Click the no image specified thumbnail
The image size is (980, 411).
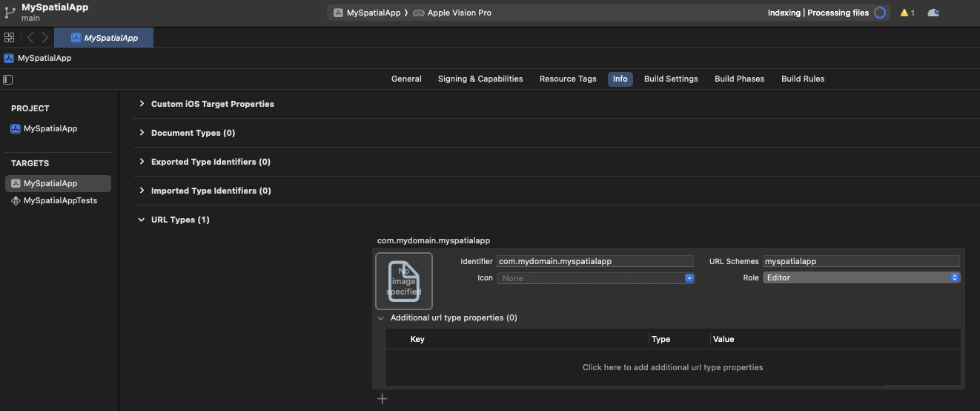click(404, 281)
